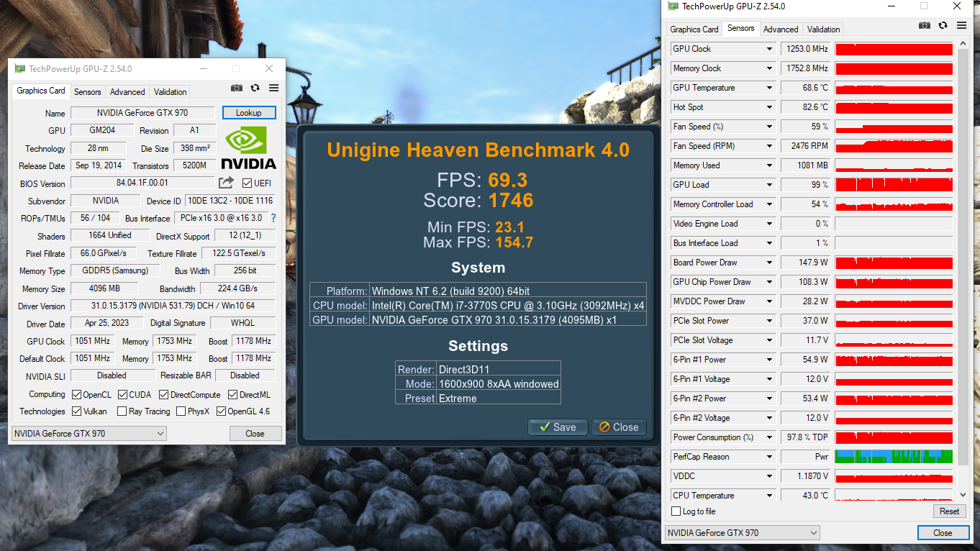Open the VDDC sensor dropdown
The height and width of the screenshot is (551, 980).
769,476
